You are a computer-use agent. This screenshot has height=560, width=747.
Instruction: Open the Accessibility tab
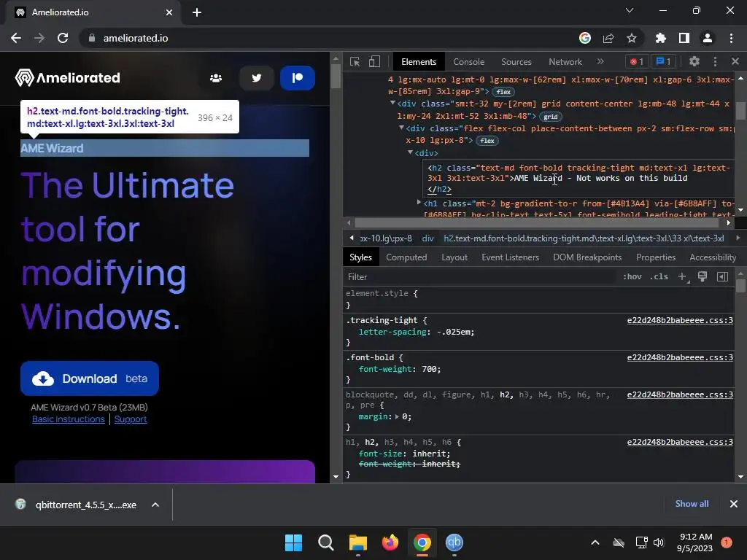(713, 257)
